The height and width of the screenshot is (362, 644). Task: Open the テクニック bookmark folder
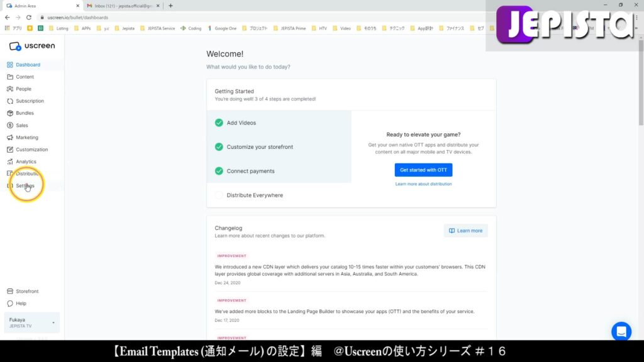click(x=393, y=28)
